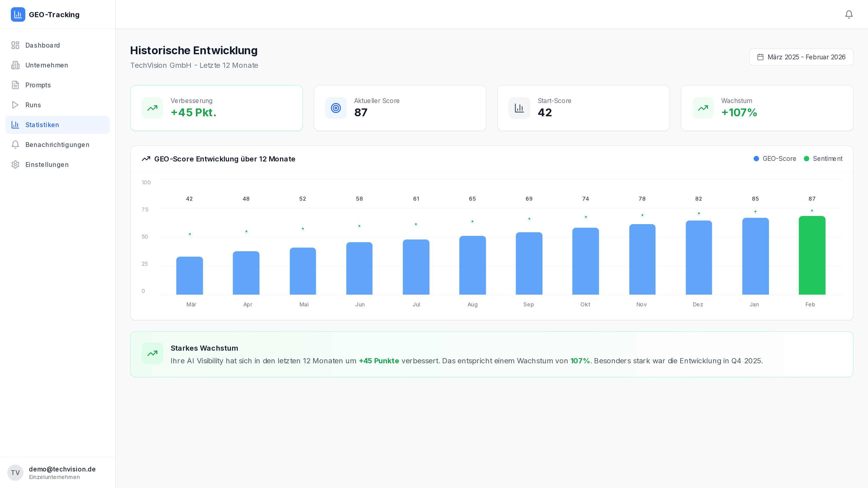Viewport: 868px width, 488px height.
Task: Click the TV user avatar
Action: 15,473
